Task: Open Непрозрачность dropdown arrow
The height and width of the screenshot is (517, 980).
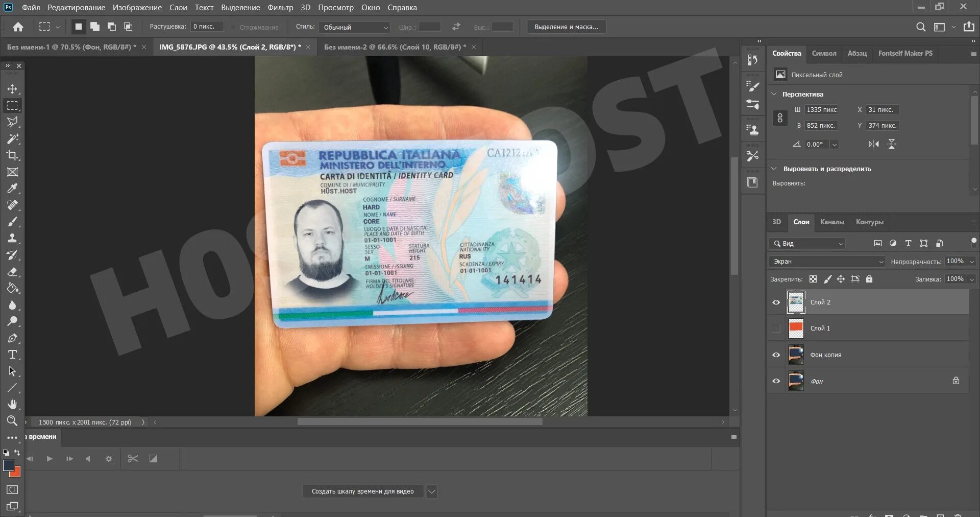Action: (972, 262)
